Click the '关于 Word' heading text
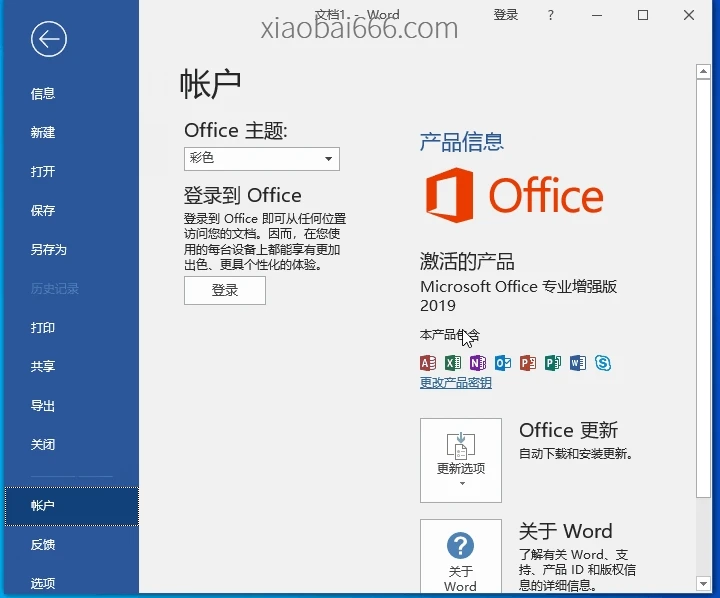Viewport: 720px width, 598px height. 566,531
